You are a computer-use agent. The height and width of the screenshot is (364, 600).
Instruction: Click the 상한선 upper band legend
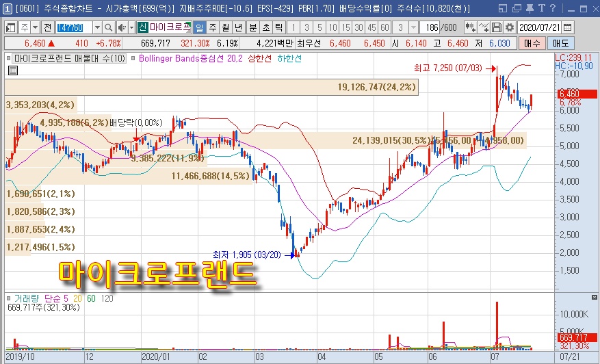coord(259,59)
